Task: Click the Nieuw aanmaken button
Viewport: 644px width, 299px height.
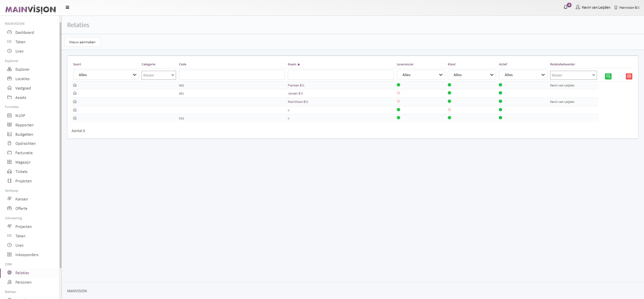Action: [82, 42]
